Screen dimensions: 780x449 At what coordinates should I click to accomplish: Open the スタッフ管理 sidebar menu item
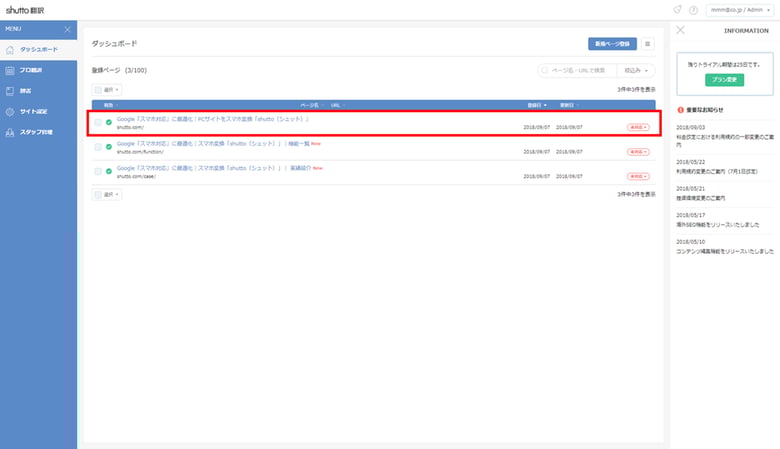(x=38, y=132)
